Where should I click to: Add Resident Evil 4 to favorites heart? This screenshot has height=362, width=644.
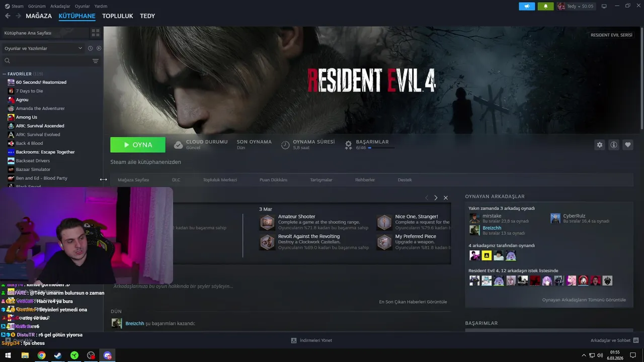(x=628, y=145)
